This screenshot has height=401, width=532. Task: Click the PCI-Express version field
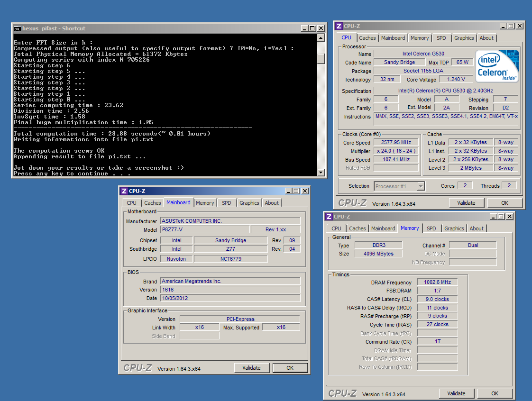[x=240, y=319]
